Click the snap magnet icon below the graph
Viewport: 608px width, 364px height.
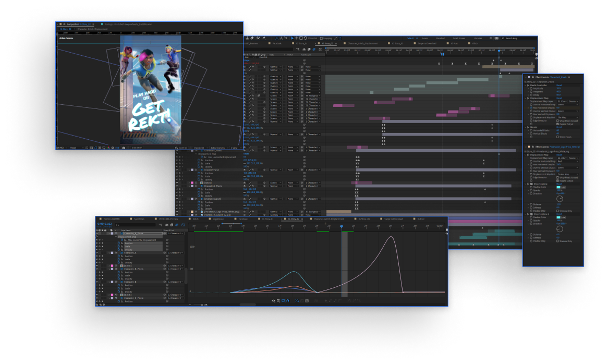tap(288, 301)
